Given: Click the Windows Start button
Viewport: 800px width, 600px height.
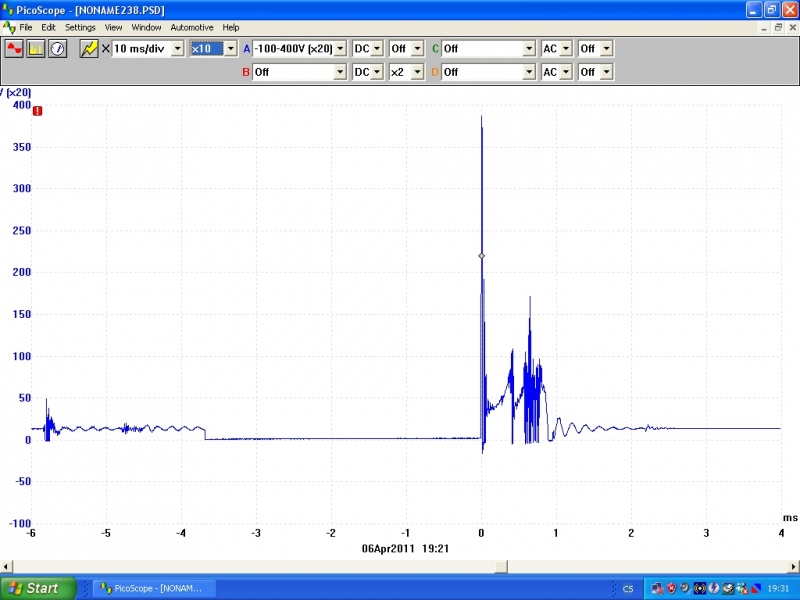Looking at the screenshot, I should [38, 588].
